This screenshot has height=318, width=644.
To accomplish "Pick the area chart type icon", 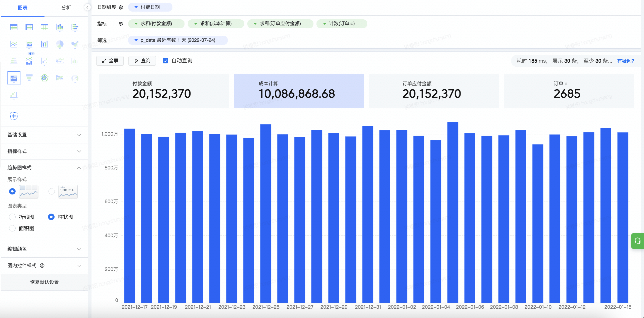I will 29,44.
